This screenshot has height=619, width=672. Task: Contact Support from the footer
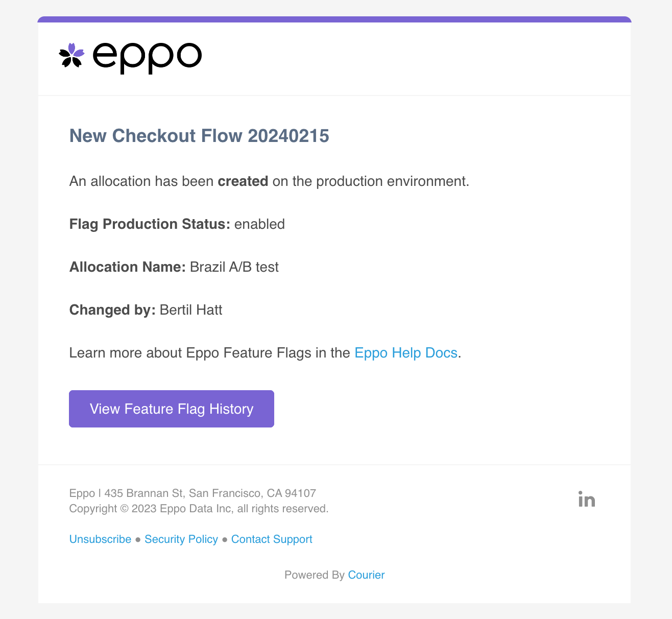click(271, 539)
